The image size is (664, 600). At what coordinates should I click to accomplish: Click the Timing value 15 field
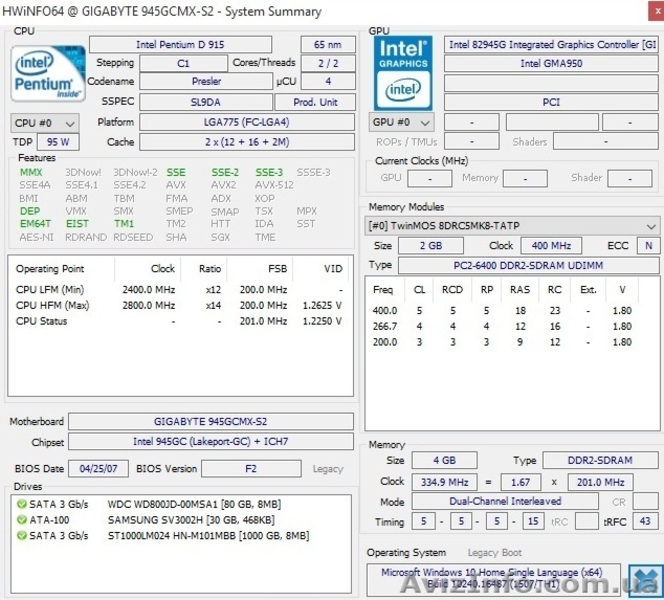[533, 521]
